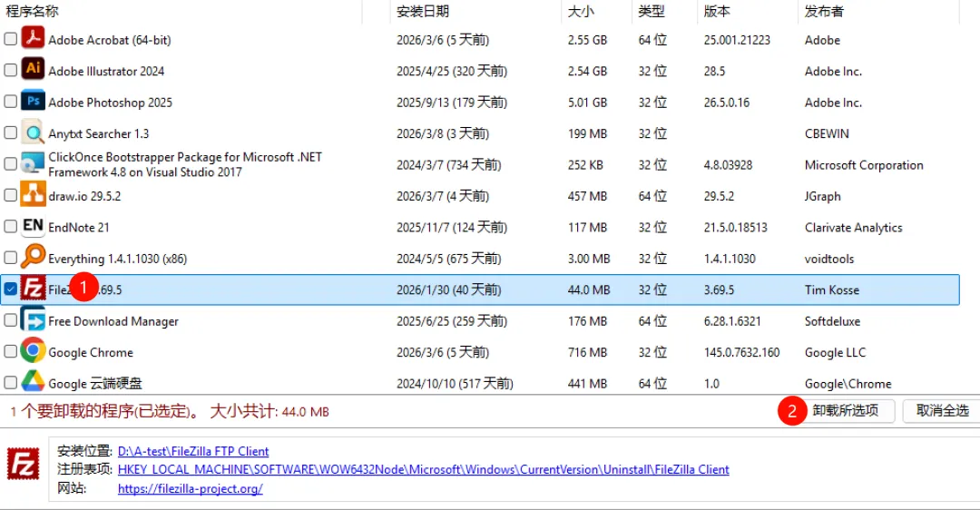Click the 5.01 GB size cell
980x510 pixels.
click(x=587, y=103)
